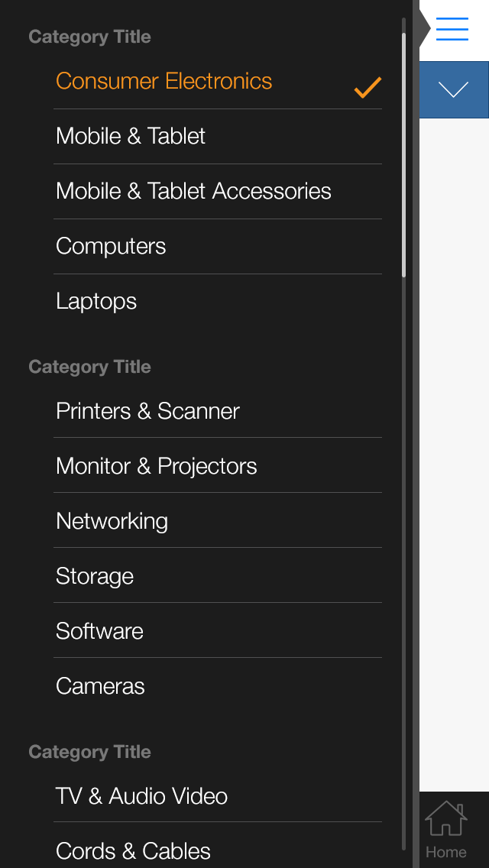This screenshot has height=868, width=489.
Task: Expand the last Category Title section header
Action: [x=89, y=752]
